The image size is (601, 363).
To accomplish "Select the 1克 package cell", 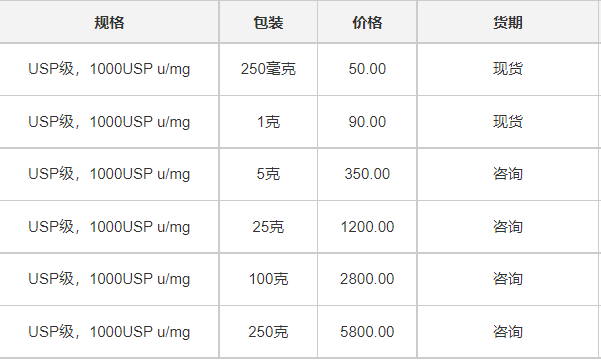I will click(268, 122).
